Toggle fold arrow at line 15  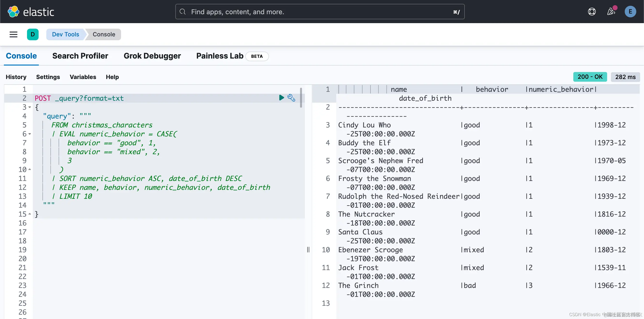[30, 214]
